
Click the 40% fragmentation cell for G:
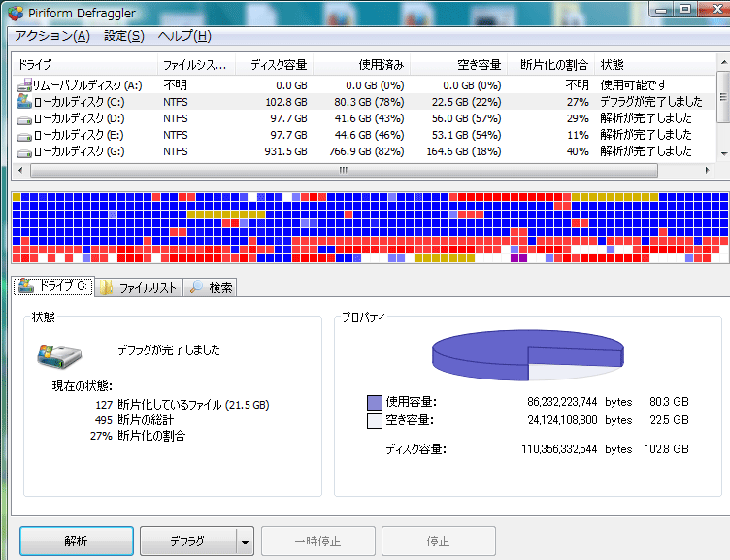point(578,151)
